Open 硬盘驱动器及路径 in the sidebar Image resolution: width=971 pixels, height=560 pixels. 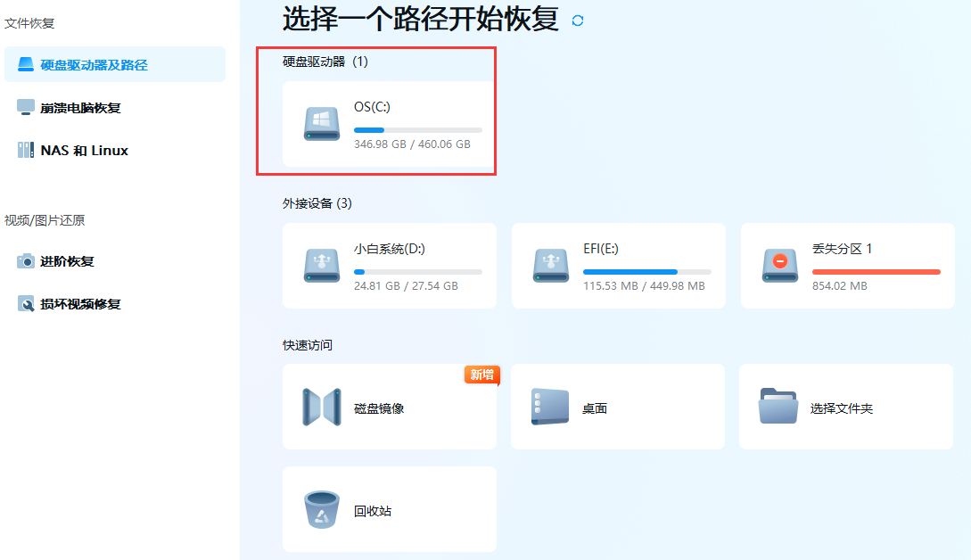coord(115,64)
